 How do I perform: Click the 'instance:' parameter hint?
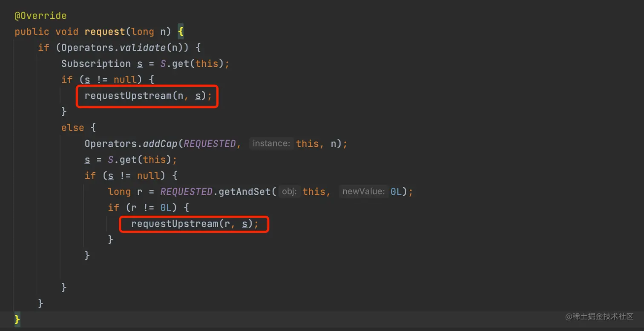click(271, 144)
